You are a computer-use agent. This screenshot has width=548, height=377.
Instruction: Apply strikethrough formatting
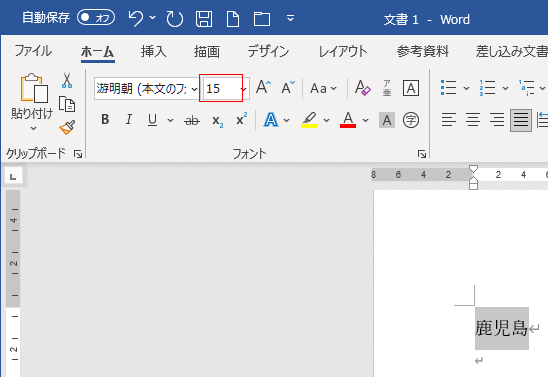coord(192,121)
